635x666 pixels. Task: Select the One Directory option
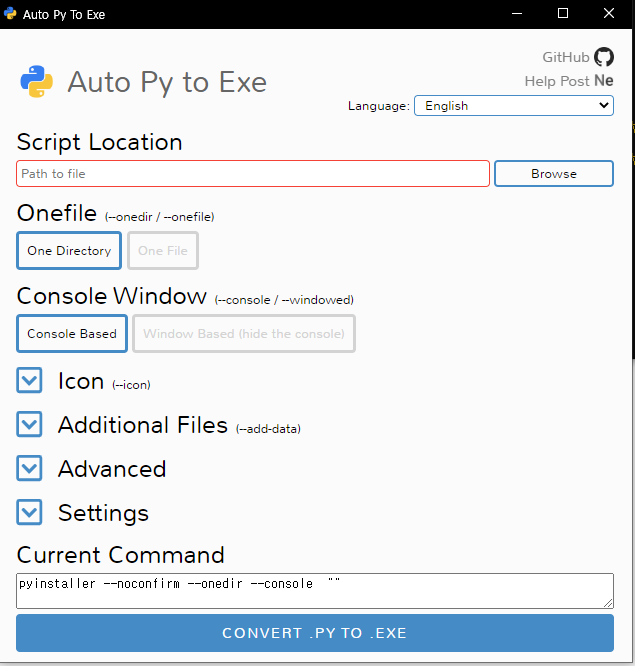[69, 251]
